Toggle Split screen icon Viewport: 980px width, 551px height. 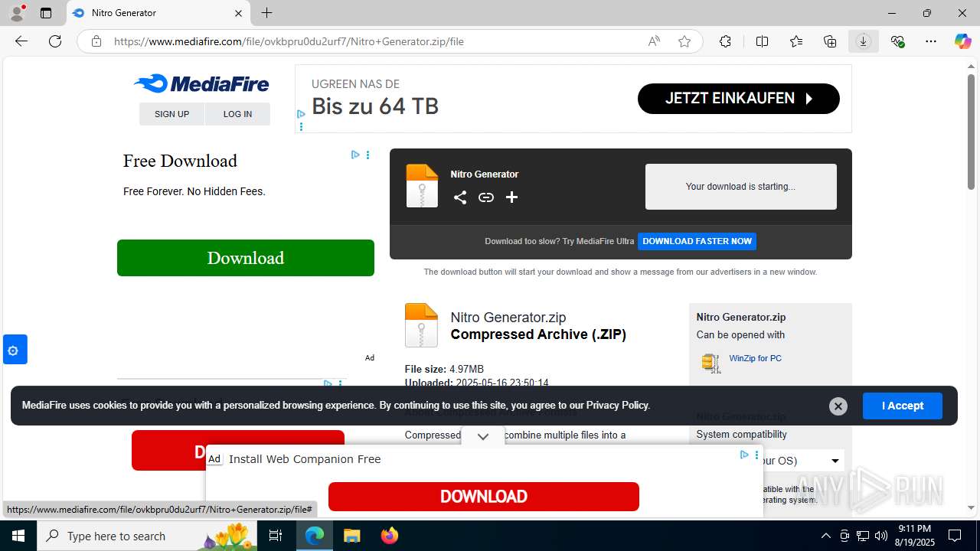(762, 41)
